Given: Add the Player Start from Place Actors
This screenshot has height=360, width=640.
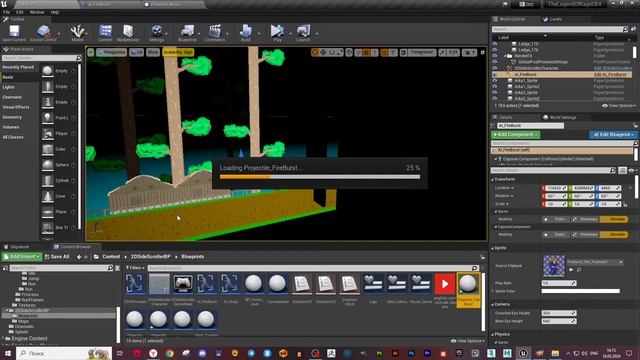Looking at the screenshot, I should [59, 133].
